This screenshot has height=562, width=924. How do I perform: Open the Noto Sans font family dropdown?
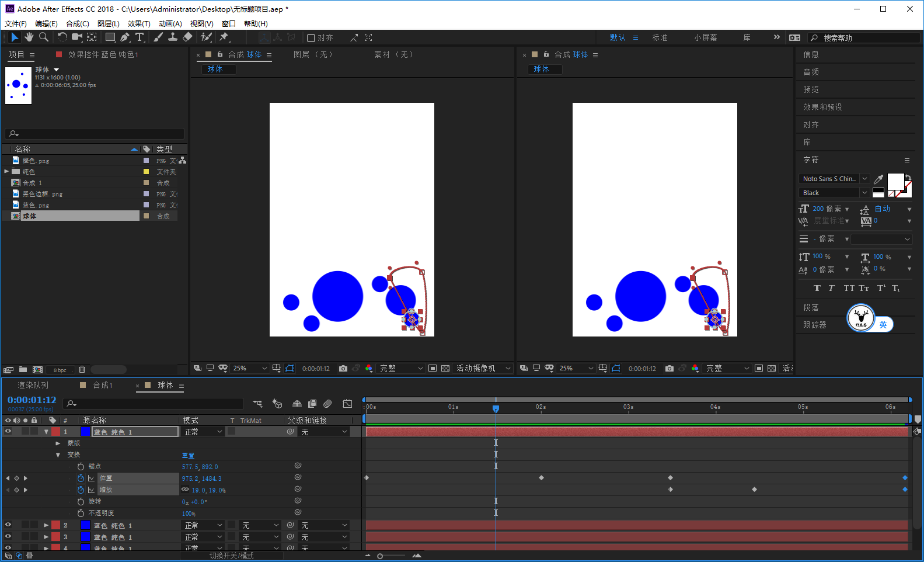(x=834, y=179)
